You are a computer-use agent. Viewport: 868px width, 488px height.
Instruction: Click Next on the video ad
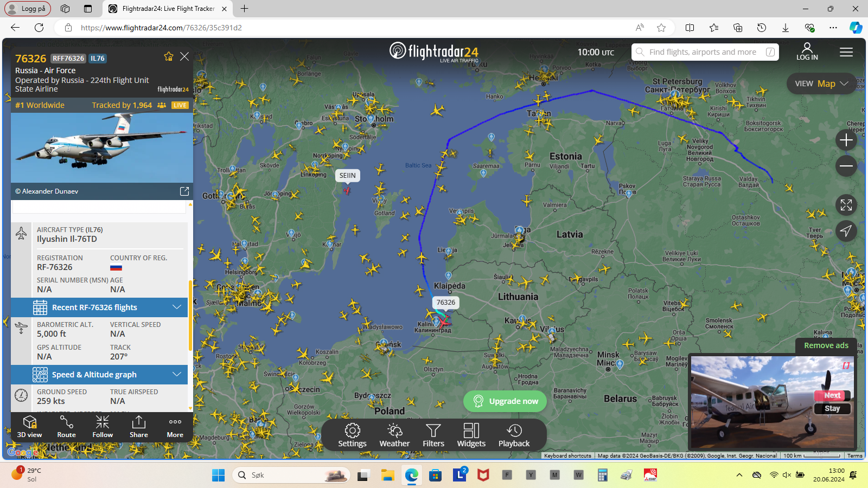[832, 395]
